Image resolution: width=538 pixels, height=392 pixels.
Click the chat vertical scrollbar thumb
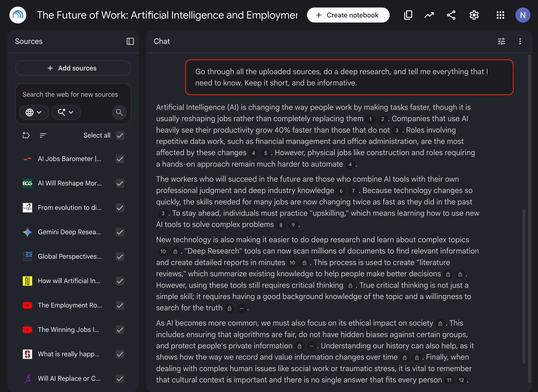524,286
